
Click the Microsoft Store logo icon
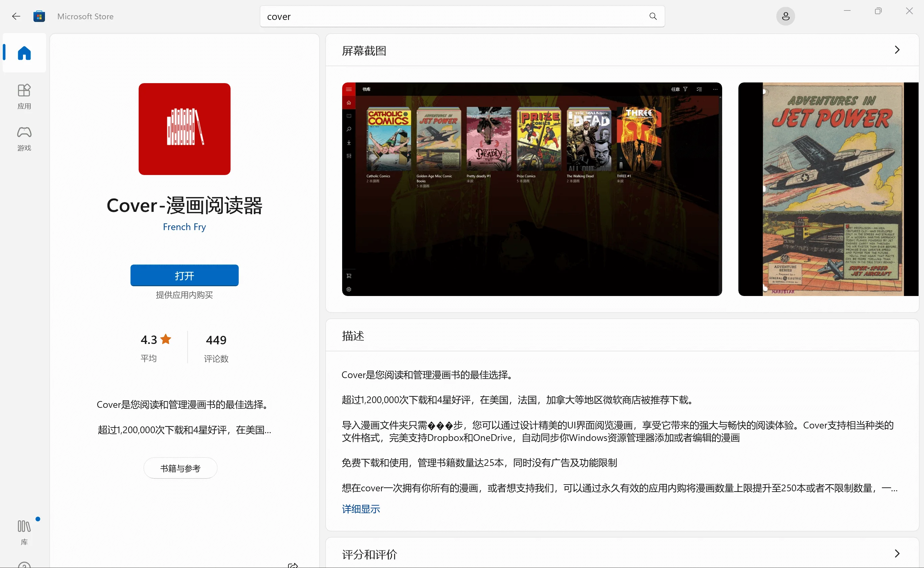(39, 16)
